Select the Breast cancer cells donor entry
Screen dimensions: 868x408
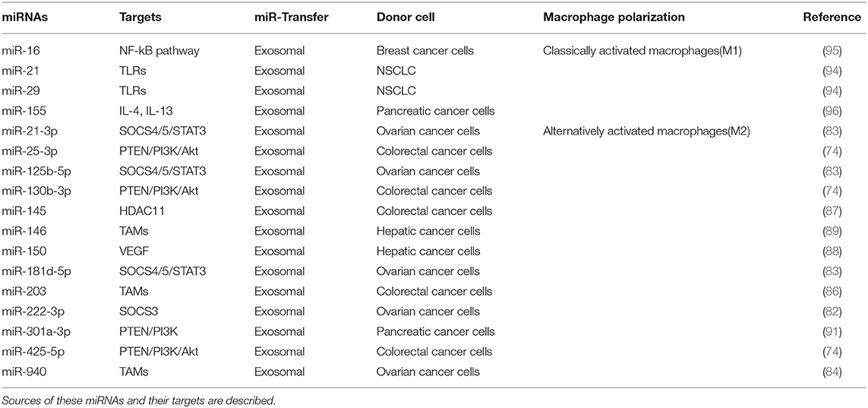coord(425,51)
